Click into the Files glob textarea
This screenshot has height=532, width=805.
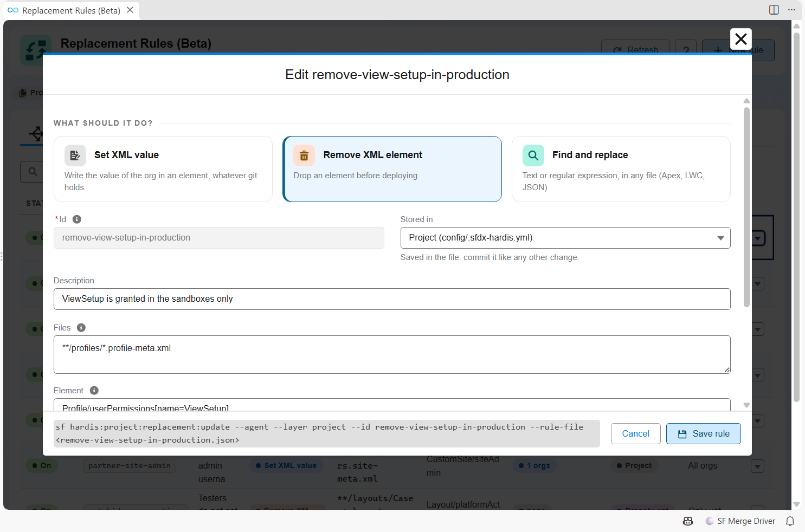[392, 355]
